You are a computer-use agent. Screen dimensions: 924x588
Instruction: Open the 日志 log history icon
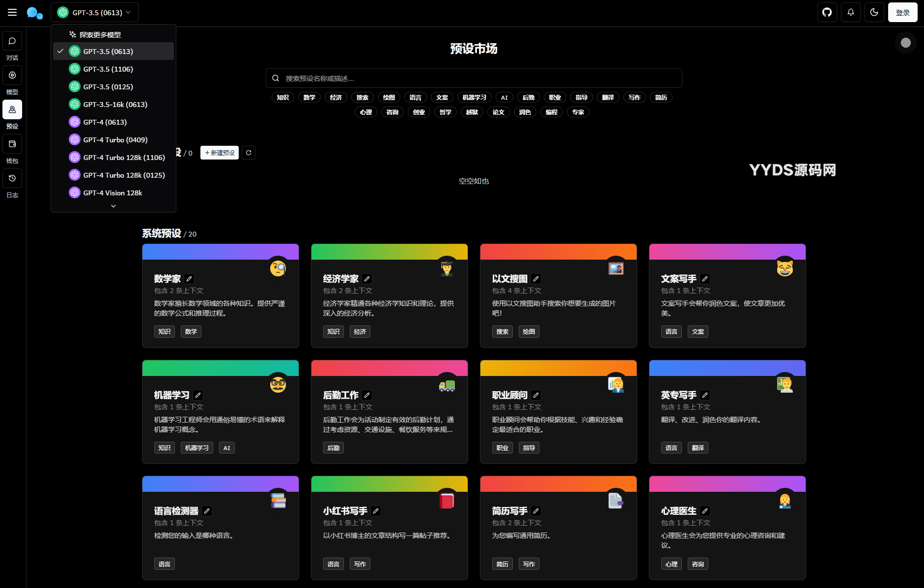[12, 179]
